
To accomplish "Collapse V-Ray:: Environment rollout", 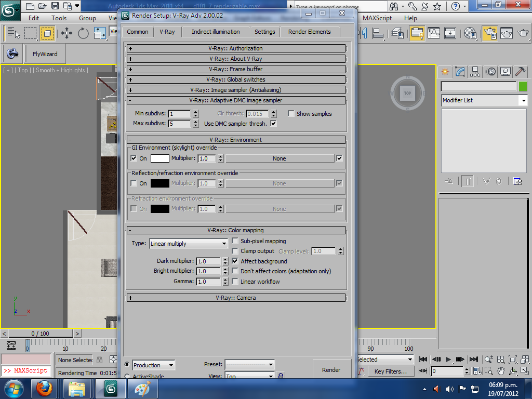I will point(236,140).
